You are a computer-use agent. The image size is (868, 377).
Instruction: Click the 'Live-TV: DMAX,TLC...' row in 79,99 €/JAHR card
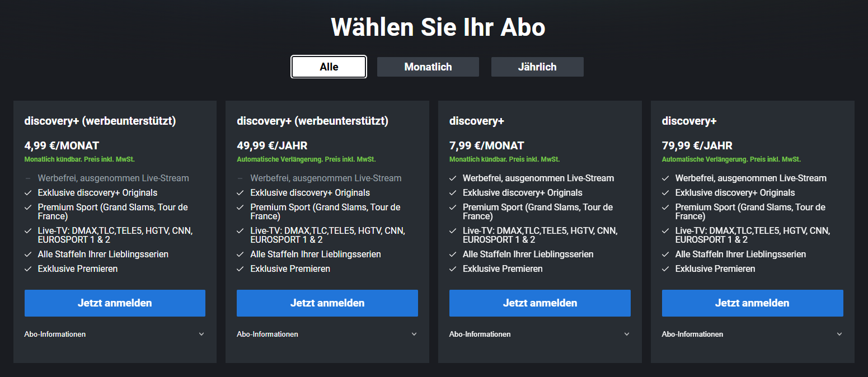[753, 235]
